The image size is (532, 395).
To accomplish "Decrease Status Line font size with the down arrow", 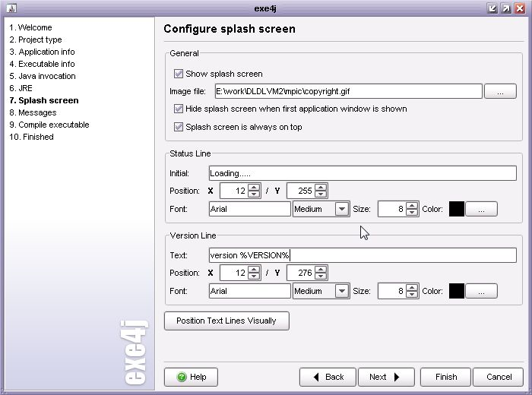I will point(412,212).
